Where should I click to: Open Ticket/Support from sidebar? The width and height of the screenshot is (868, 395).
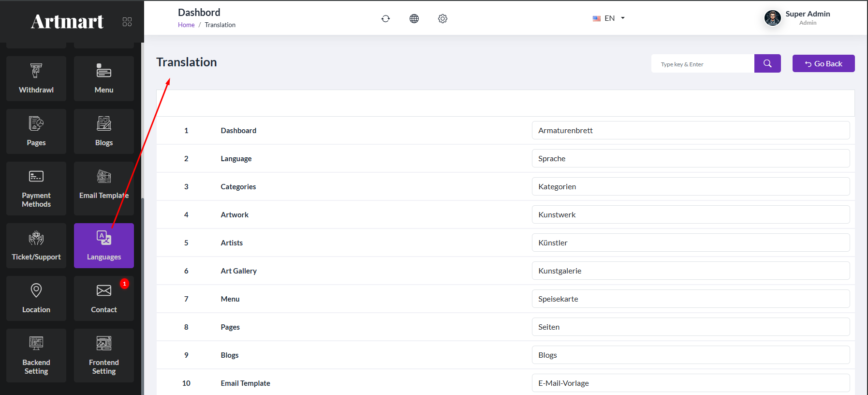(36, 245)
